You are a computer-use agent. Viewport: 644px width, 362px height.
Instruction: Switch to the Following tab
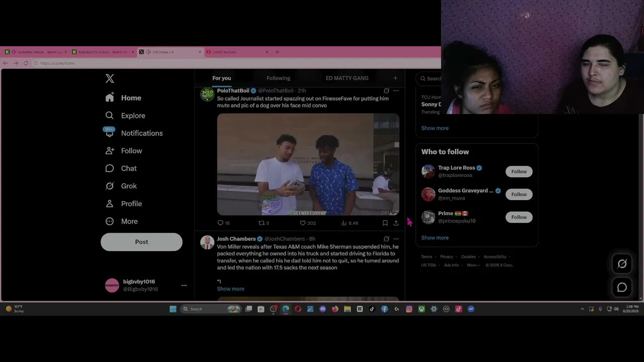coord(278,78)
